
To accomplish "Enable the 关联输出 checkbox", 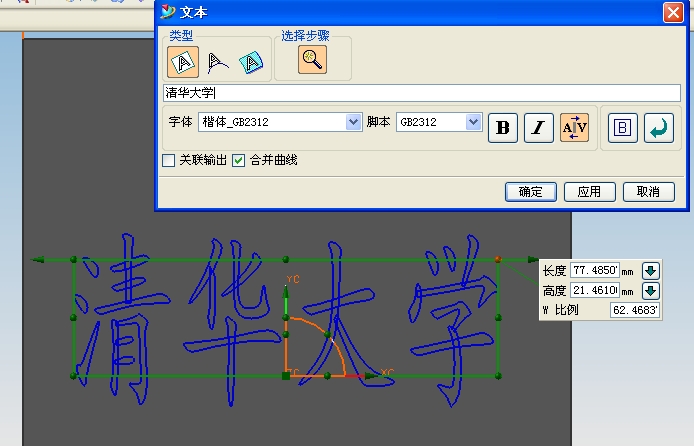I will pos(169,160).
